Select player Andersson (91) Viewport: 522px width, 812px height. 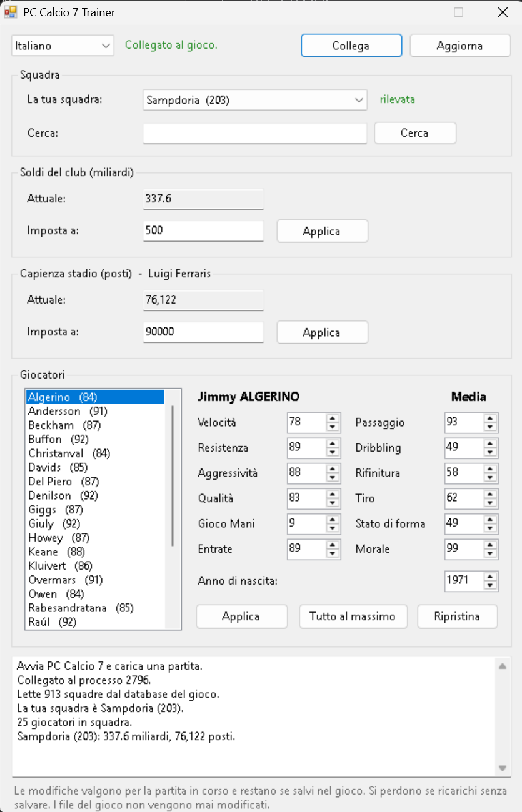tap(94, 411)
